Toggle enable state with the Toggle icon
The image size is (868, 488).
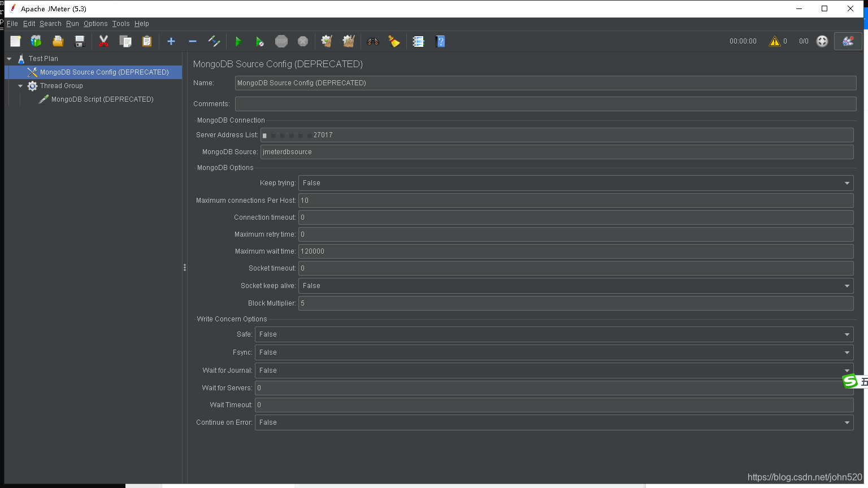point(214,41)
